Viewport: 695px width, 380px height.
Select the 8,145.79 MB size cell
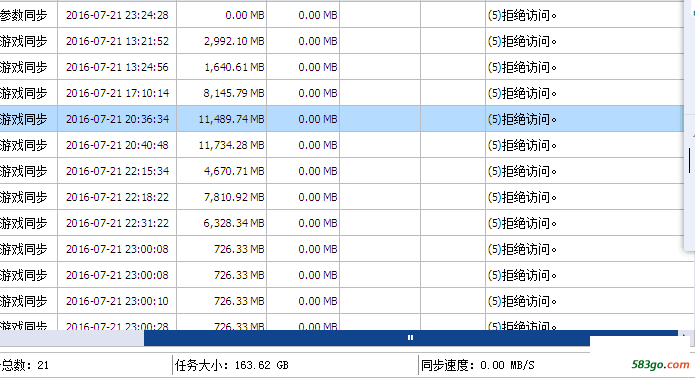pyautogui.click(x=234, y=93)
